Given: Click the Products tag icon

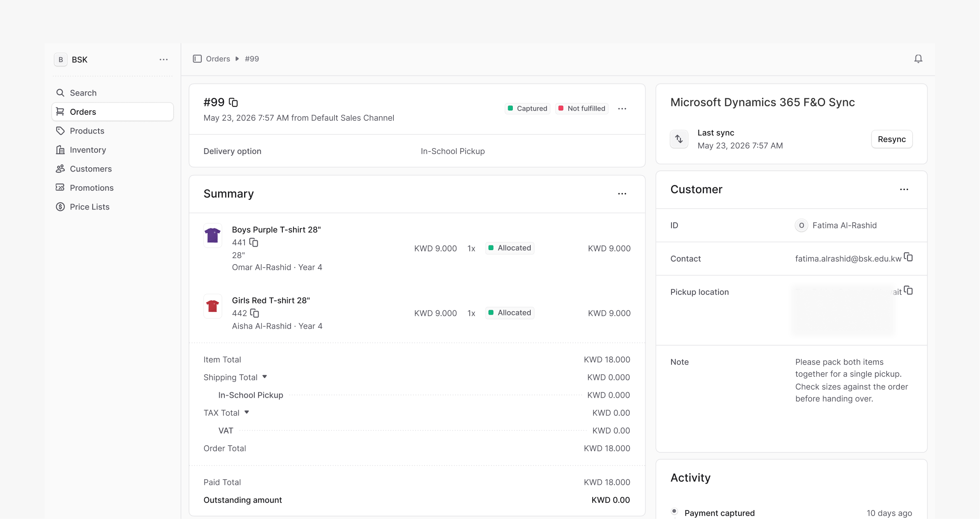Looking at the screenshot, I should (61, 131).
